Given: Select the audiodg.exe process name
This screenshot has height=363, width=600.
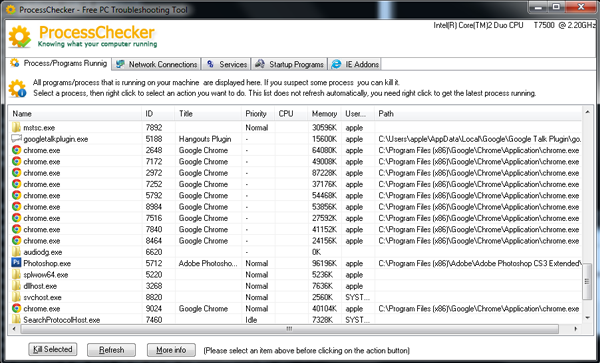Looking at the screenshot, I should coord(42,252).
